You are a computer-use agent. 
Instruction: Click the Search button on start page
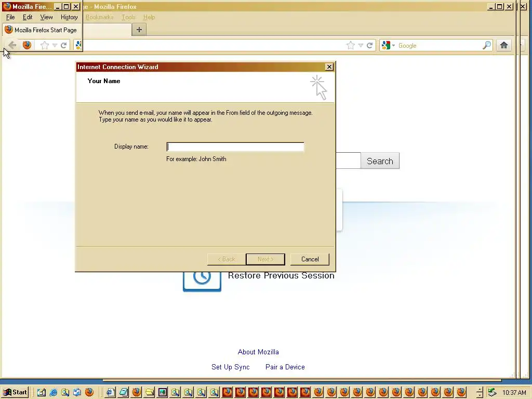coord(380,161)
